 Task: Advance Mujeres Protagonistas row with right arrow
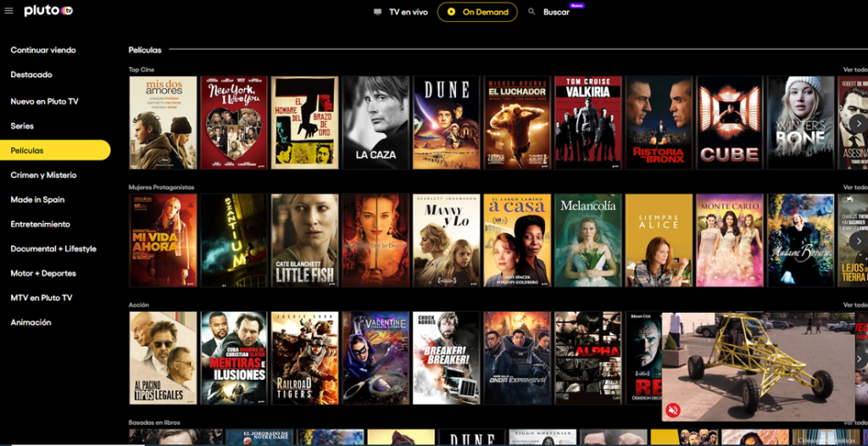[x=858, y=241]
